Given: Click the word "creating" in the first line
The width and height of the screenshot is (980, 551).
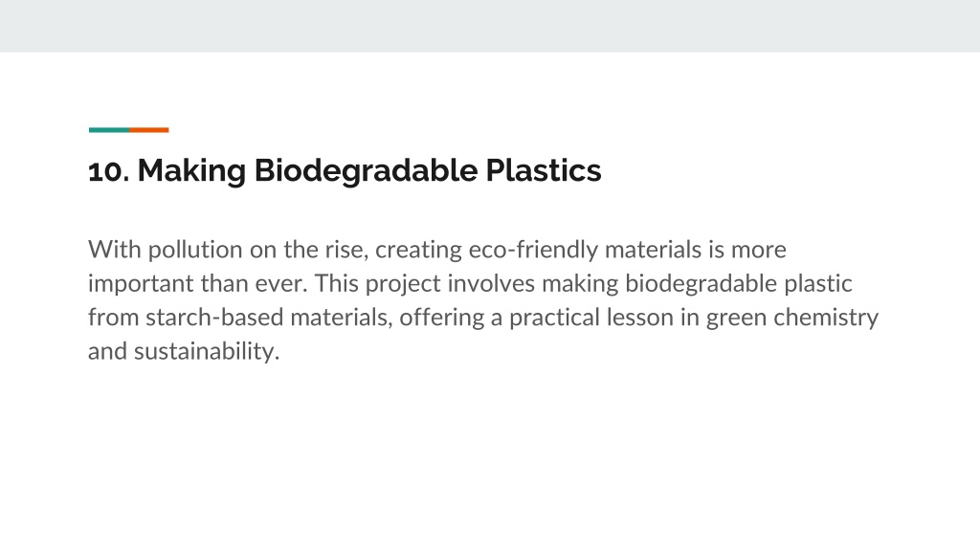Looking at the screenshot, I should 418,250.
